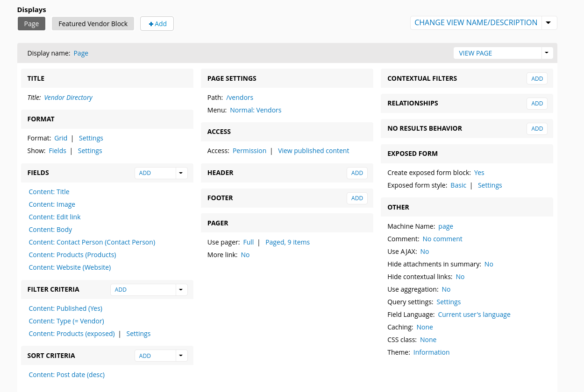Edit Machine Name page link
The image size is (584, 392).
[x=446, y=226]
